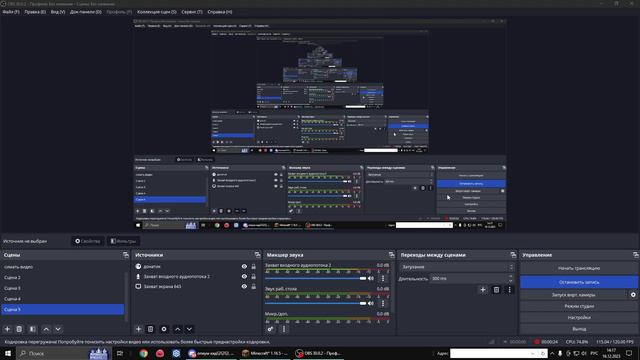Move selected scene up

(x=46, y=329)
